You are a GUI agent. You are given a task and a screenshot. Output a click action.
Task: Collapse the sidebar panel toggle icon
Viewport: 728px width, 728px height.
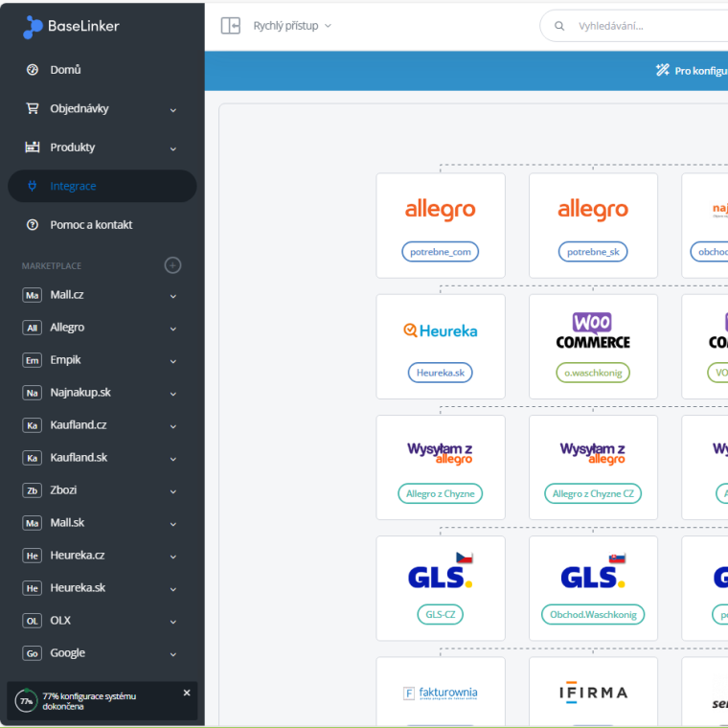[x=230, y=26]
